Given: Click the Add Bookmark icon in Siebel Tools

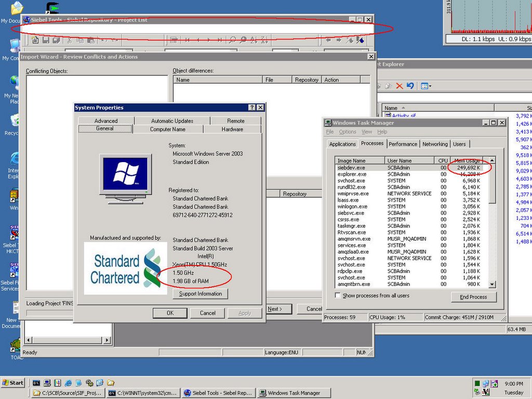Looking at the screenshot, I should [350, 40].
